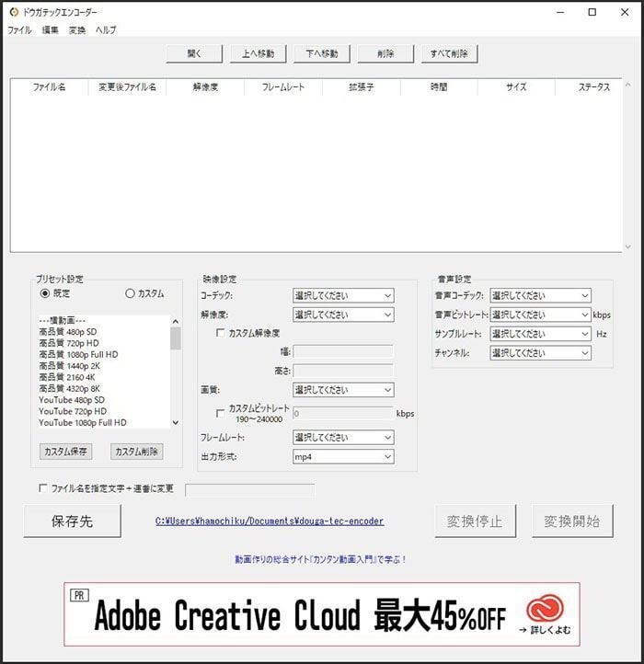Open the 音声コーデック dropdown
This screenshot has width=644, height=664.
point(540,295)
